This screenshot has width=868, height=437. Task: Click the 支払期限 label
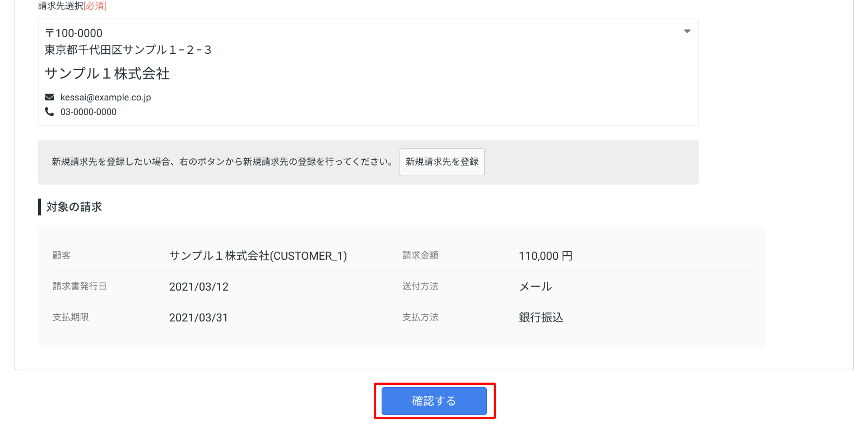point(71,317)
